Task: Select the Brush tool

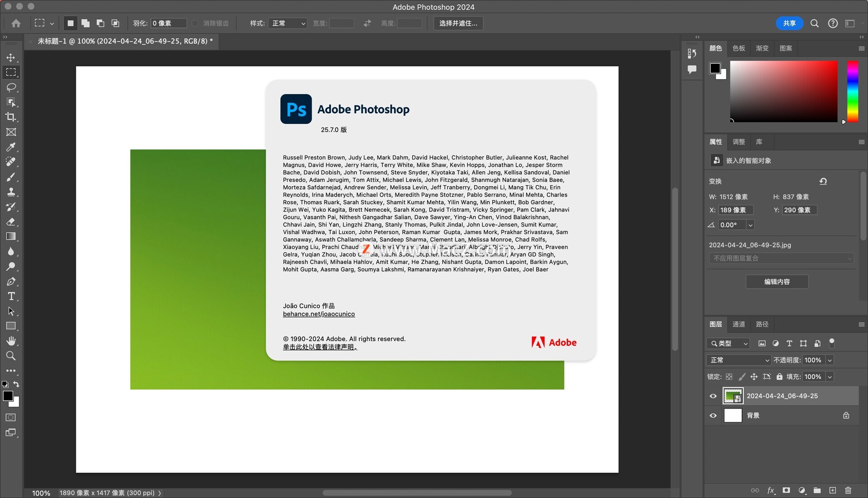Action: point(11,177)
